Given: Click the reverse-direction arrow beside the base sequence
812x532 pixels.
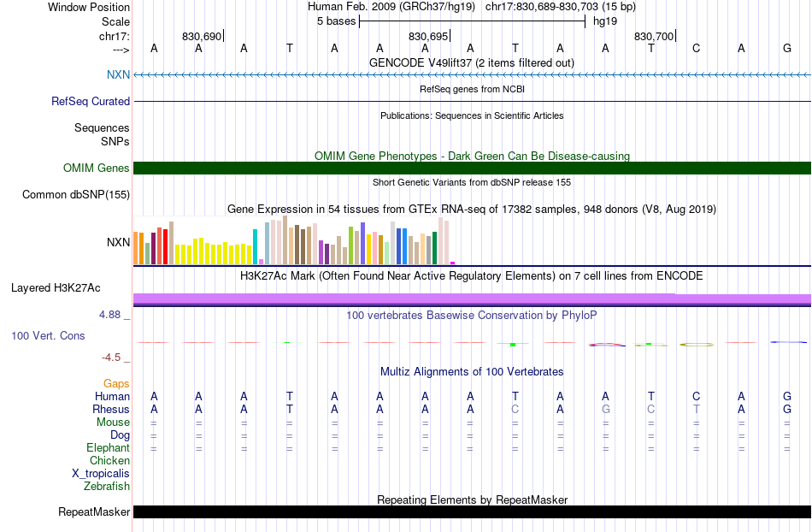Looking at the screenshot, I should click(x=121, y=50).
